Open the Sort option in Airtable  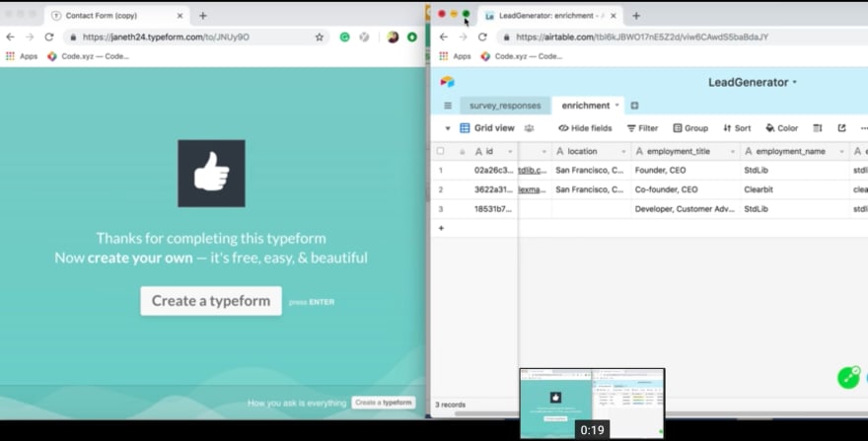[737, 128]
